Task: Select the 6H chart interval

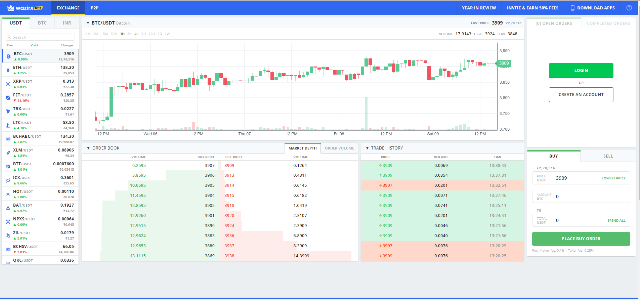Action: tap(143, 34)
